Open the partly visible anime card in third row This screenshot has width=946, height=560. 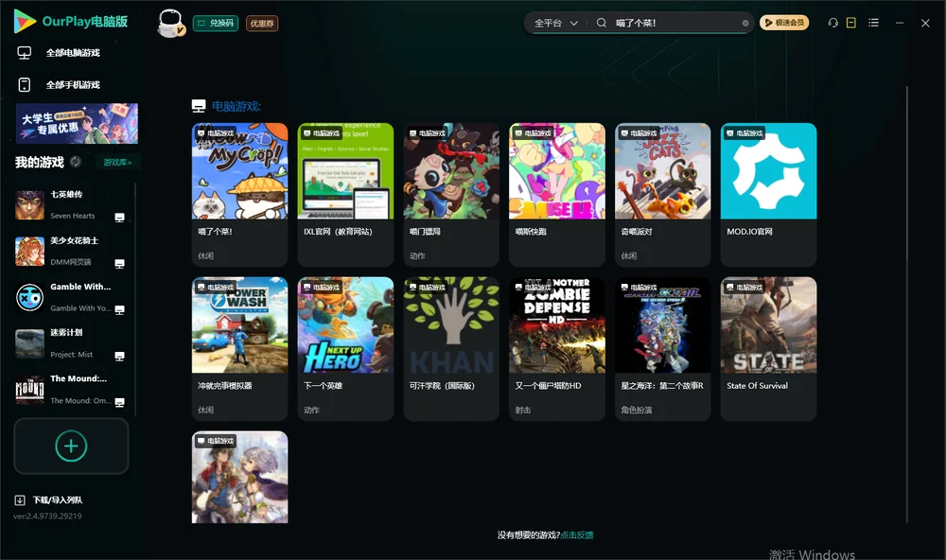coord(239,477)
